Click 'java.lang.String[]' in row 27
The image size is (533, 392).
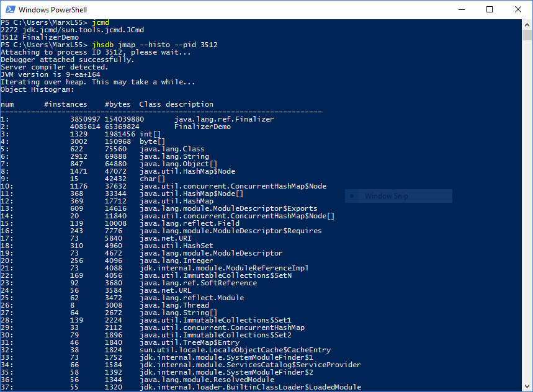(178, 313)
